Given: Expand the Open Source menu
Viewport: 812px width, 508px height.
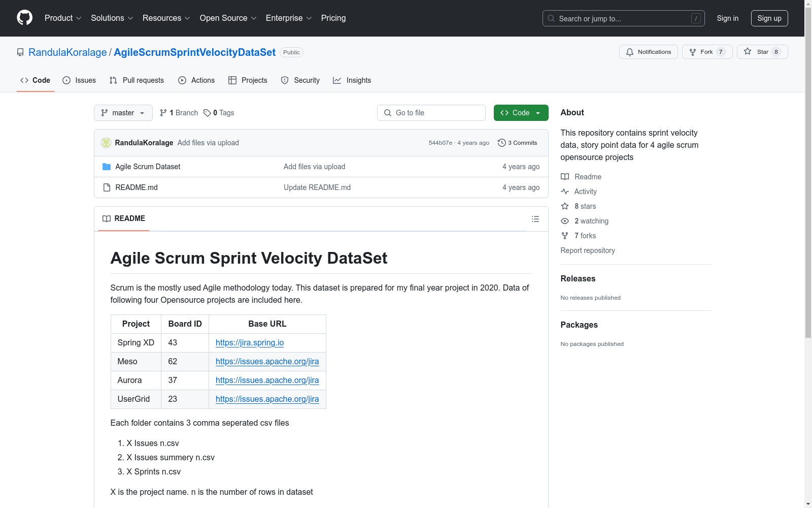Looking at the screenshot, I should [x=228, y=18].
